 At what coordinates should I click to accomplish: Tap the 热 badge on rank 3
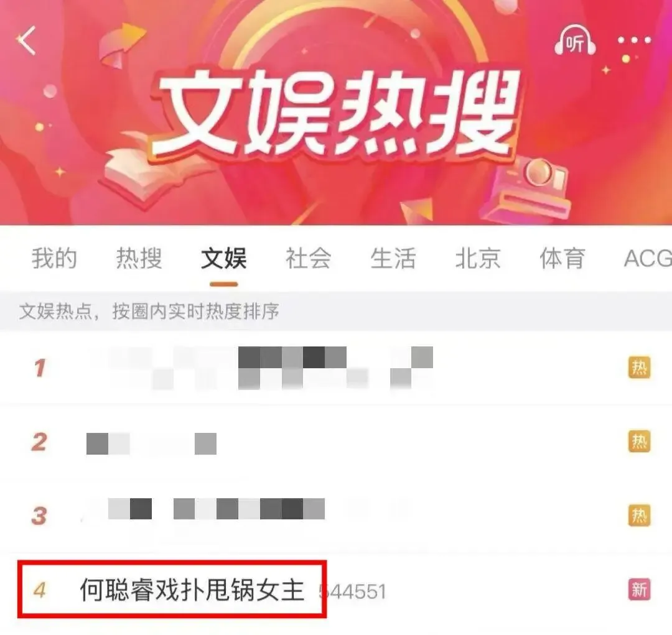click(640, 516)
